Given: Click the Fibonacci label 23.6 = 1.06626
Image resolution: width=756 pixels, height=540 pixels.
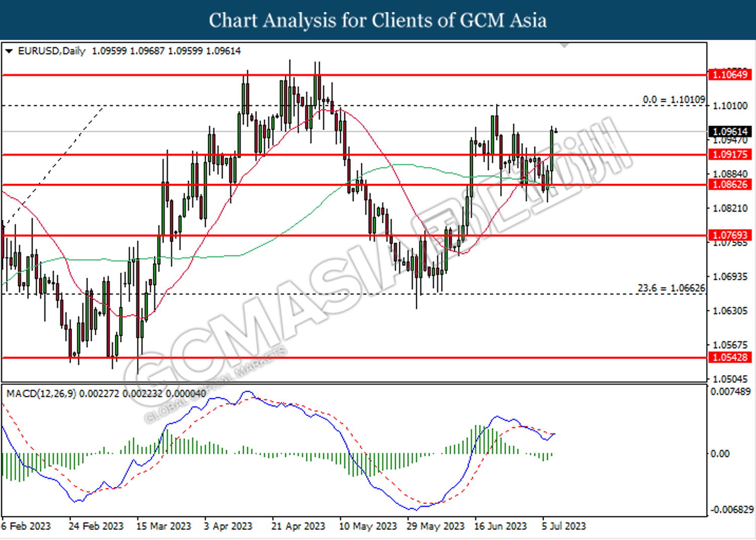Looking at the screenshot, I should 671,288.
